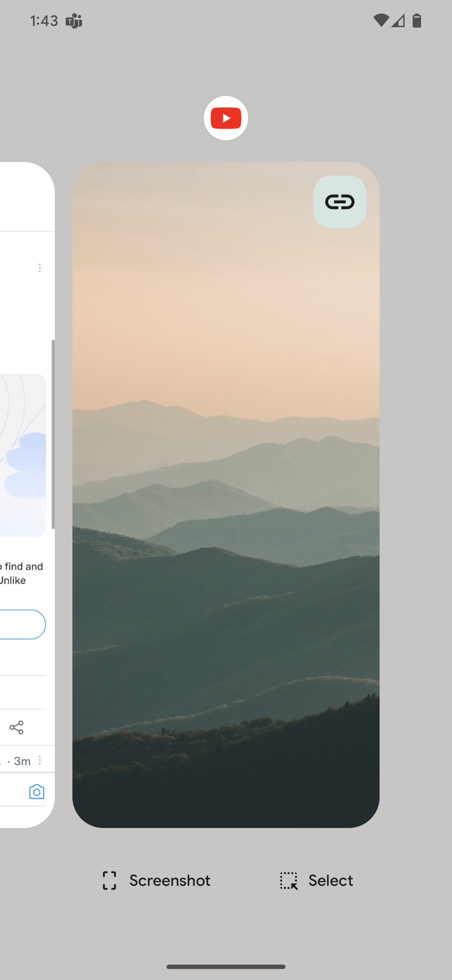Open the YouTube recent app preview card
The height and width of the screenshot is (980, 452).
tap(226, 495)
